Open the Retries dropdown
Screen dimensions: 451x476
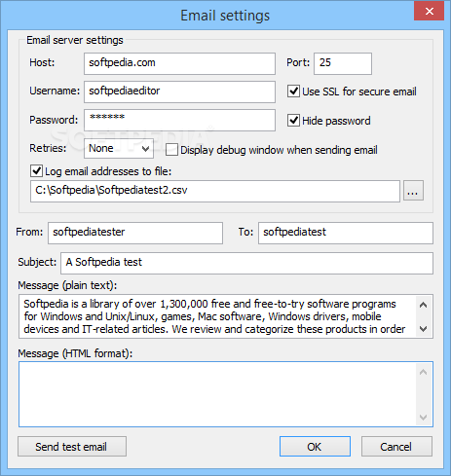click(119, 148)
